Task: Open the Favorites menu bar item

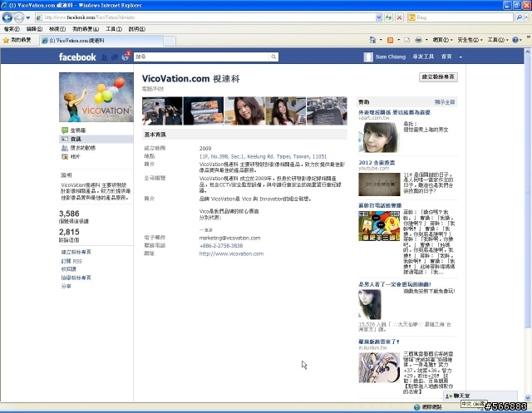Action: click(86, 29)
